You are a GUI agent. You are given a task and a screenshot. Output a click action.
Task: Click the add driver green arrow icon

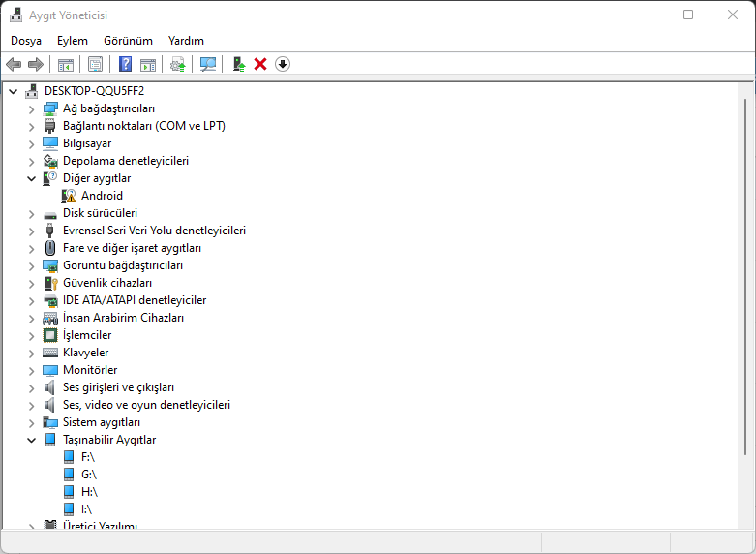(239, 64)
